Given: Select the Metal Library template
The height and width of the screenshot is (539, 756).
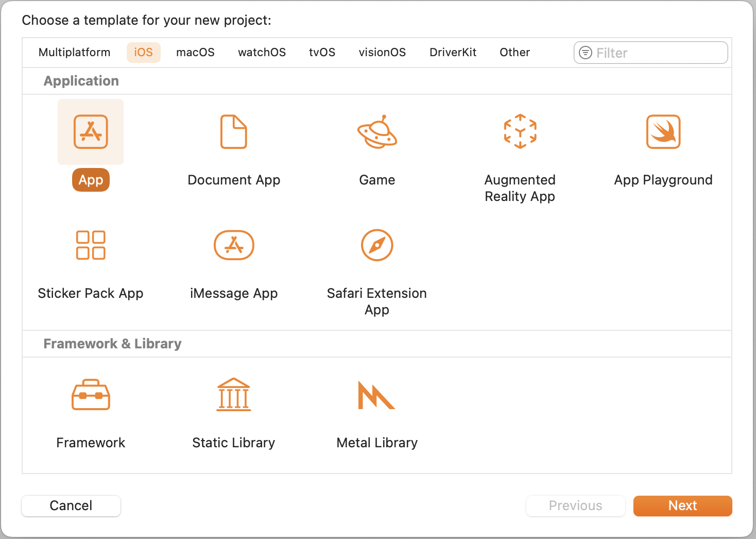Looking at the screenshot, I should tap(377, 395).
